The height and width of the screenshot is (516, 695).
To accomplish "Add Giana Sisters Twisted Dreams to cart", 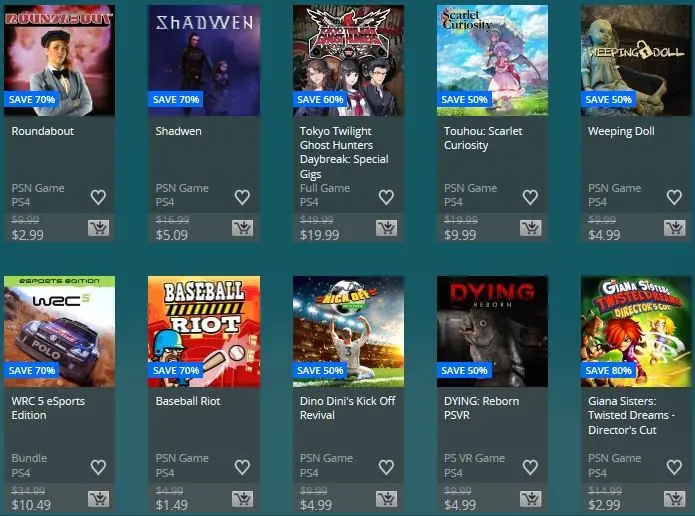I will pos(675,499).
